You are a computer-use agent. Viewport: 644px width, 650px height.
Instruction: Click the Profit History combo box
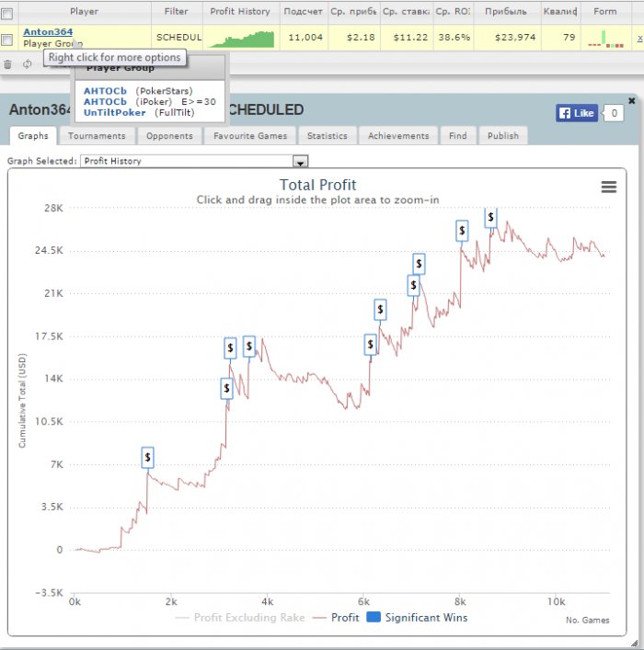(x=194, y=161)
